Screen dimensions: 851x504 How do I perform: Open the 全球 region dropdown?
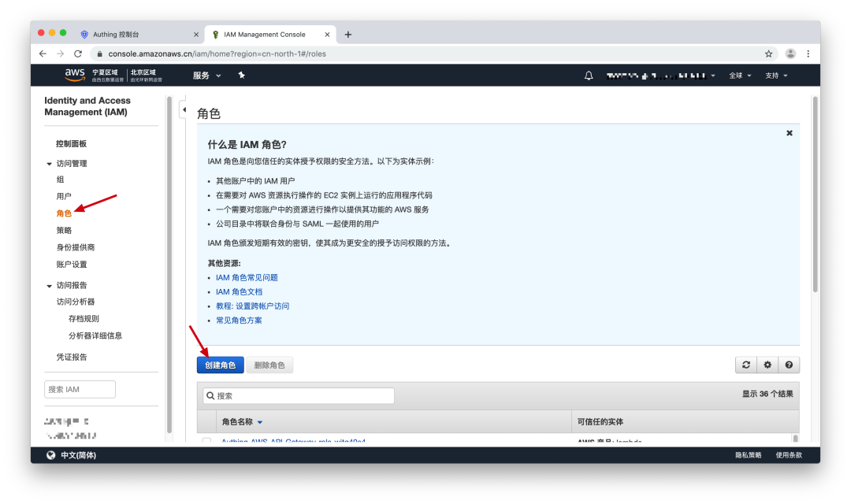[x=740, y=76]
